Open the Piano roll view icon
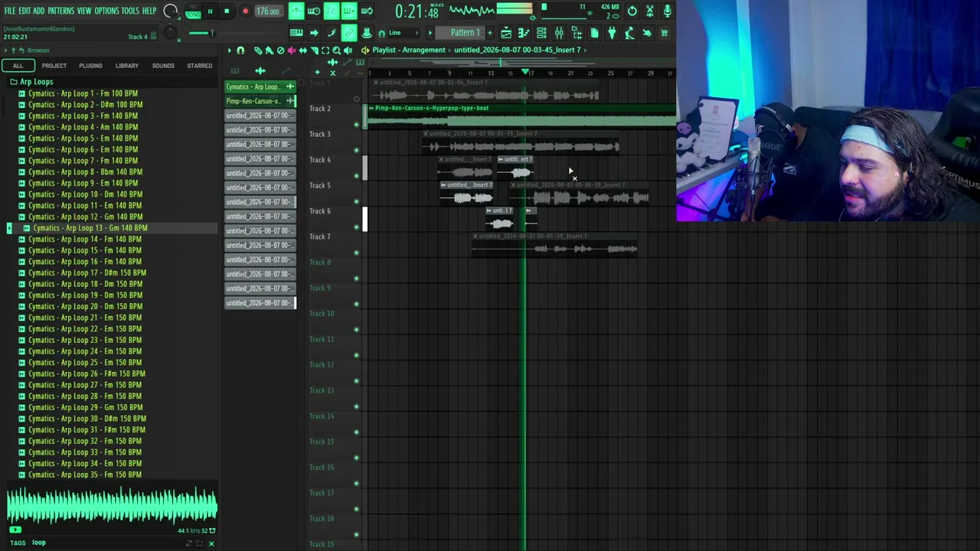 524,33
